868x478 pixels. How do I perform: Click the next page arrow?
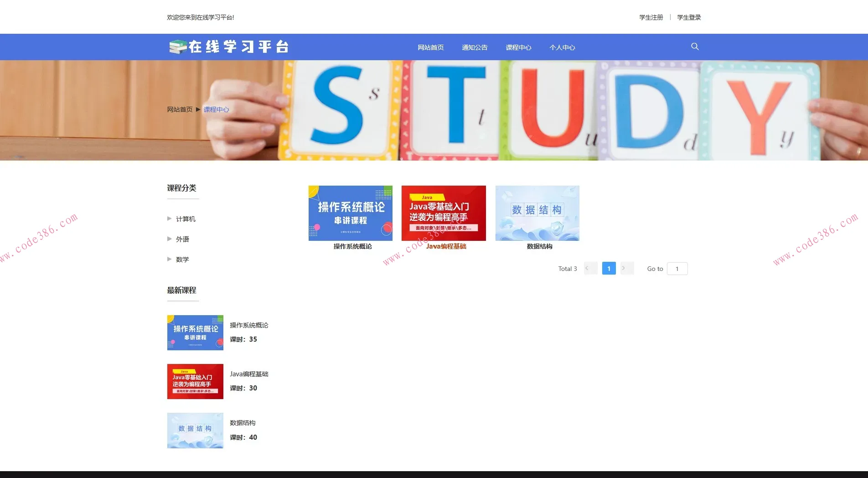click(x=627, y=268)
